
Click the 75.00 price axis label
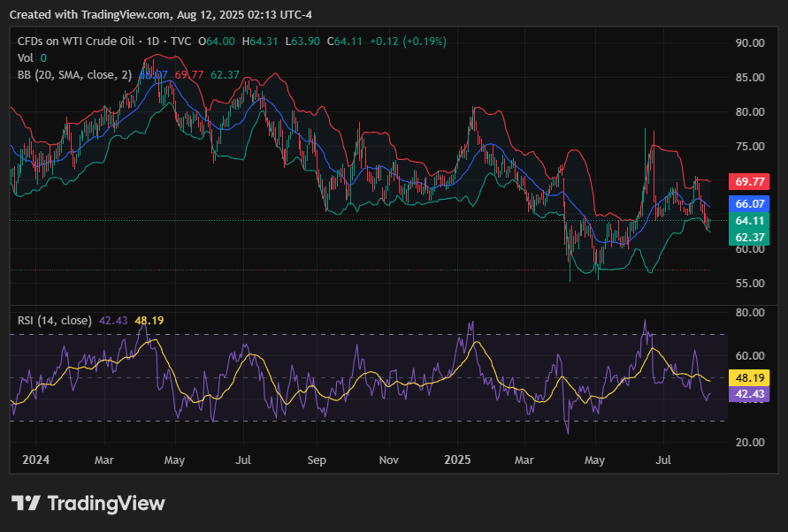(750, 146)
